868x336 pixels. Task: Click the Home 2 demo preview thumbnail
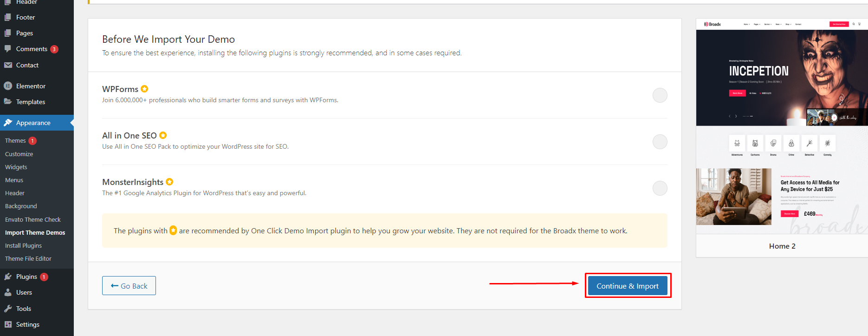point(782,126)
